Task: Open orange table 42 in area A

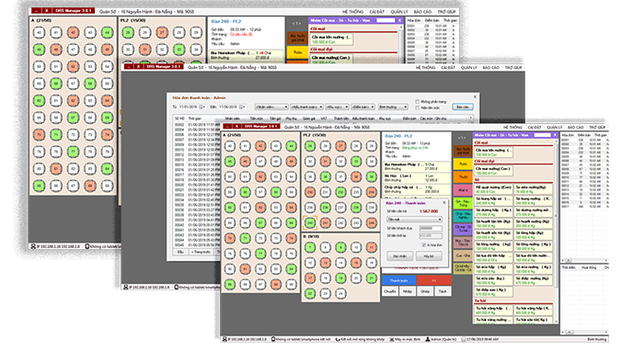Action: click(260, 145)
